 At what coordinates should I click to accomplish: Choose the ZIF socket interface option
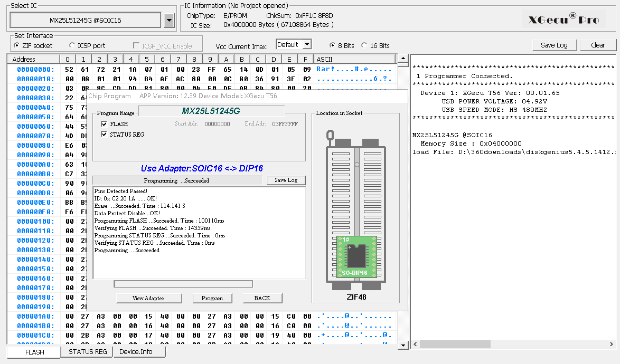pos(17,46)
